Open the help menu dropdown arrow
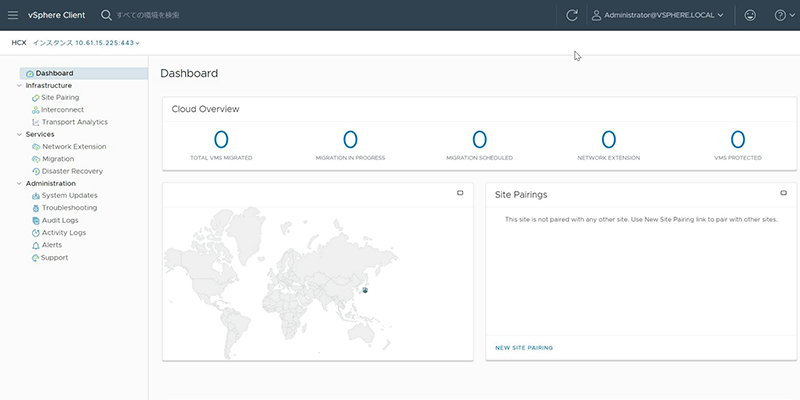 point(792,15)
